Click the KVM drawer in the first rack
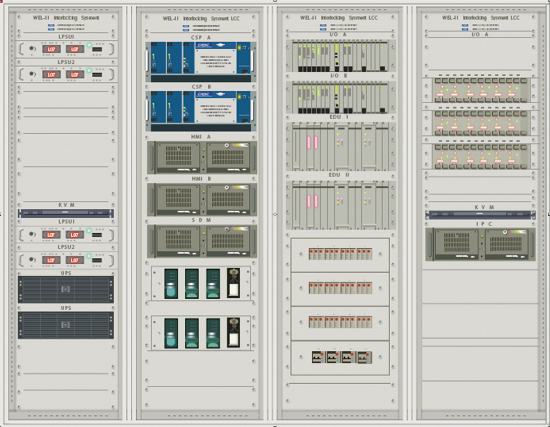This screenshot has width=550, height=427. pos(66,213)
